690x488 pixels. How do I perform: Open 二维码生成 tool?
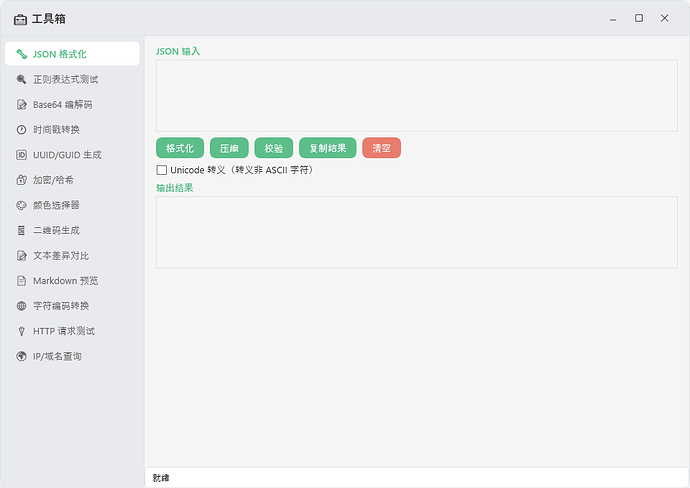72,231
